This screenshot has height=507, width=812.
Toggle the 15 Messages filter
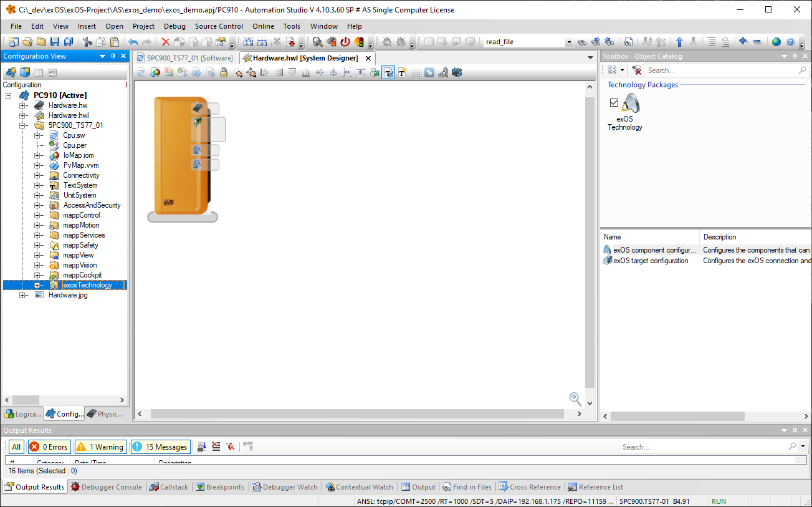(x=160, y=447)
